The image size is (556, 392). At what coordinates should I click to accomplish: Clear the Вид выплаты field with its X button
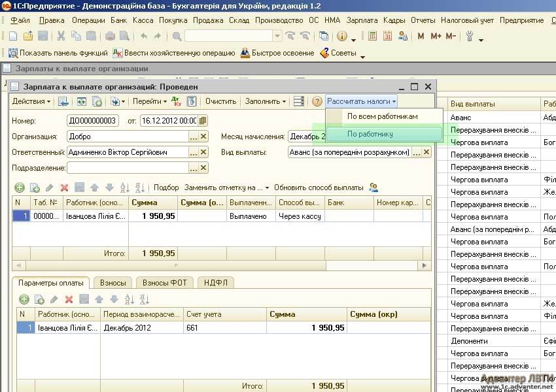pos(426,152)
